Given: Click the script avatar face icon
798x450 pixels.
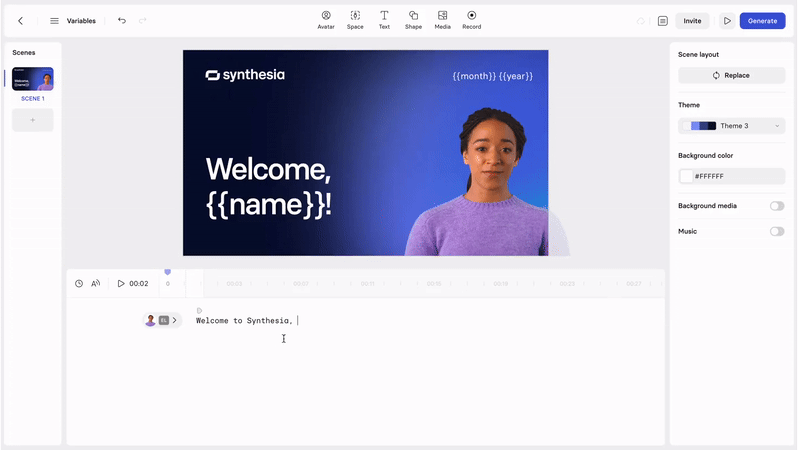Looking at the screenshot, I should tap(150, 320).
